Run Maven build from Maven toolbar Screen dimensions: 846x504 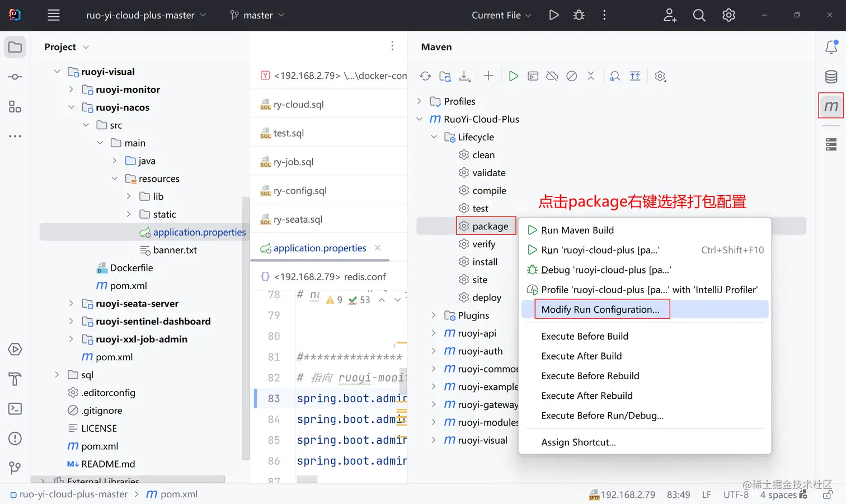(514, 76)
